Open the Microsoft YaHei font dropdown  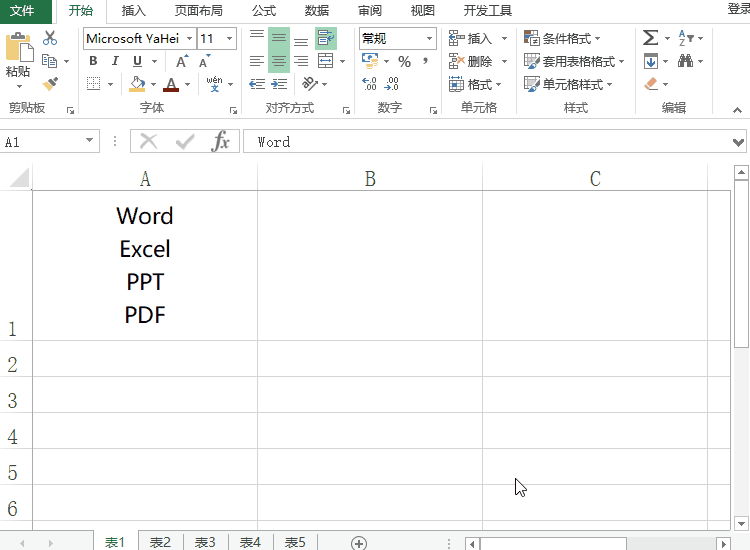click(x=189, y=38)
